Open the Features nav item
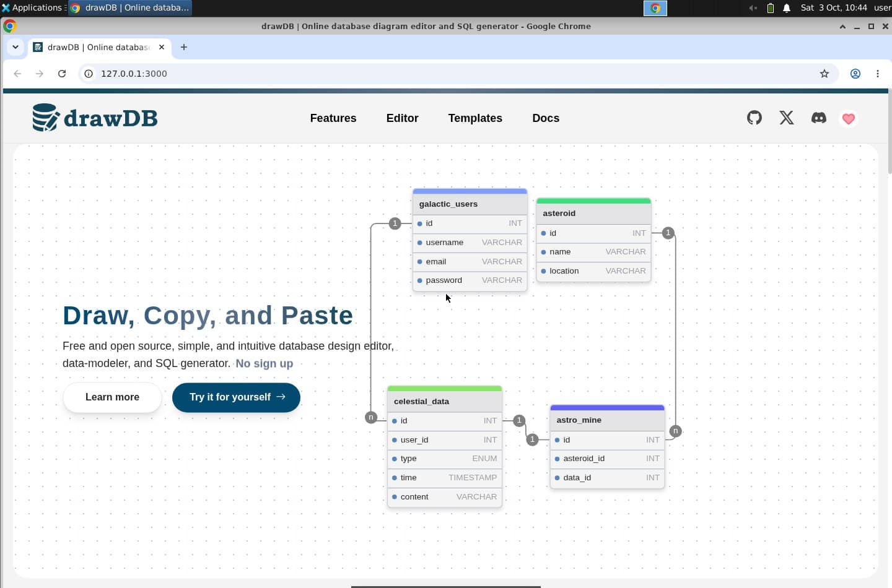Image resolution: width=892 pixels, height=588 pixels. coord(333,118)
